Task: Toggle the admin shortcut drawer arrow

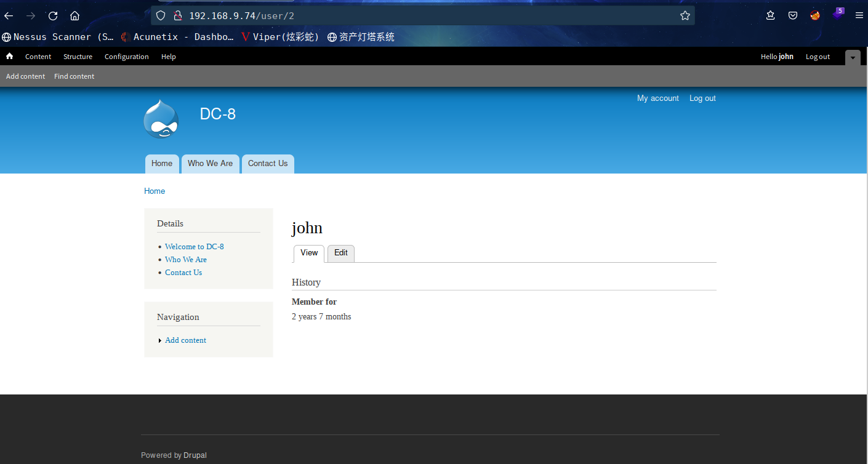Action: pyautogui.click(x=853, y=57)
